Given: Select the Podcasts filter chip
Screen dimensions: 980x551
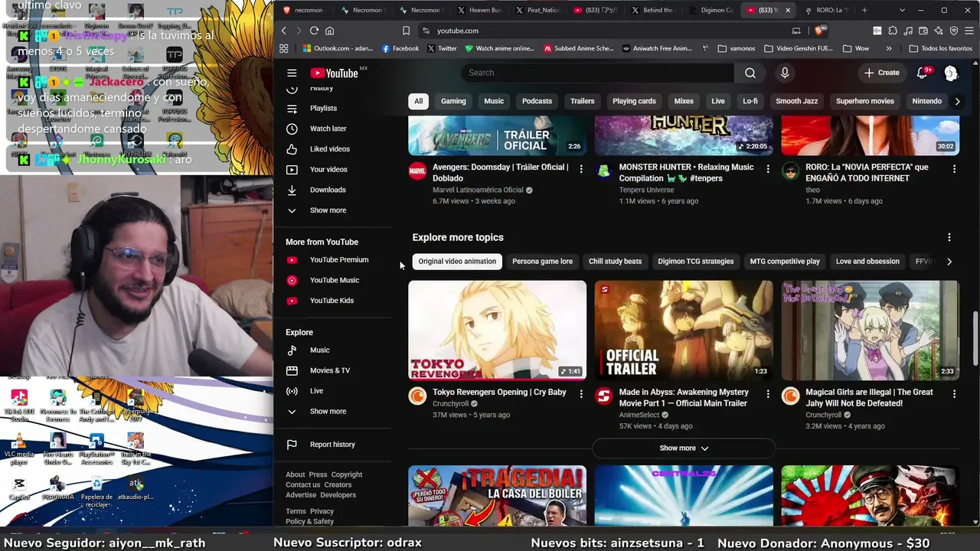Looking at the screenshot, I should pos(537,101).
